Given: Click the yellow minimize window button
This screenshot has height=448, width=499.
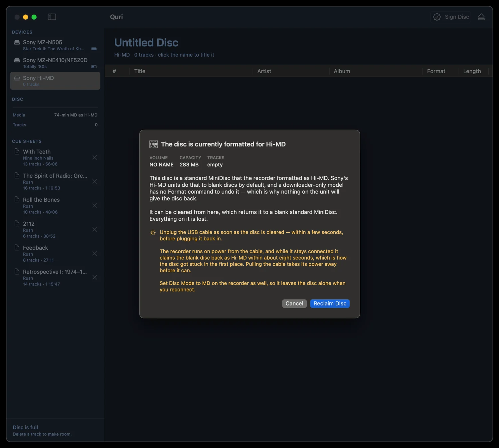Looking at the screenshot, I should pos(26,17).
